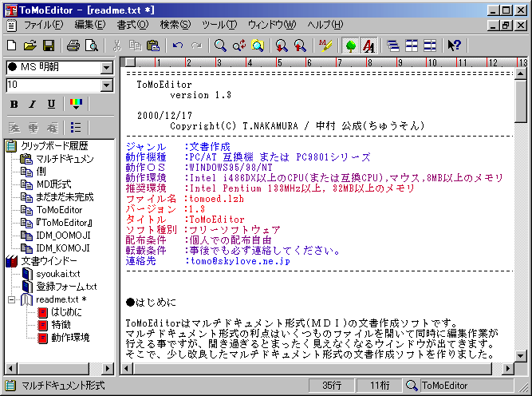
Task: Open the ファイル(F) menu
Action: (43, 25)
